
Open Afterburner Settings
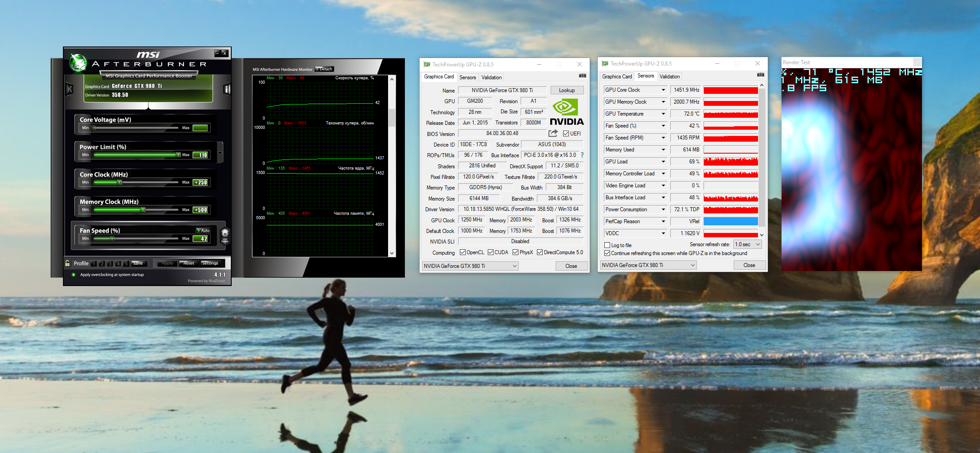point(210,263)
